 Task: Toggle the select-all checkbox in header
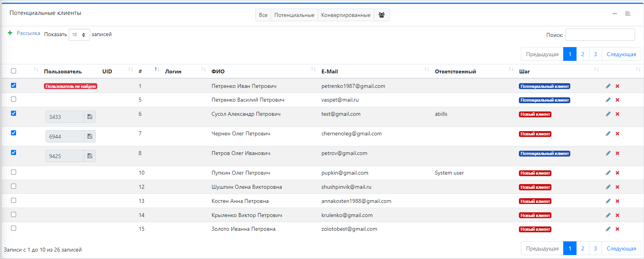click(x=14, y=71)
